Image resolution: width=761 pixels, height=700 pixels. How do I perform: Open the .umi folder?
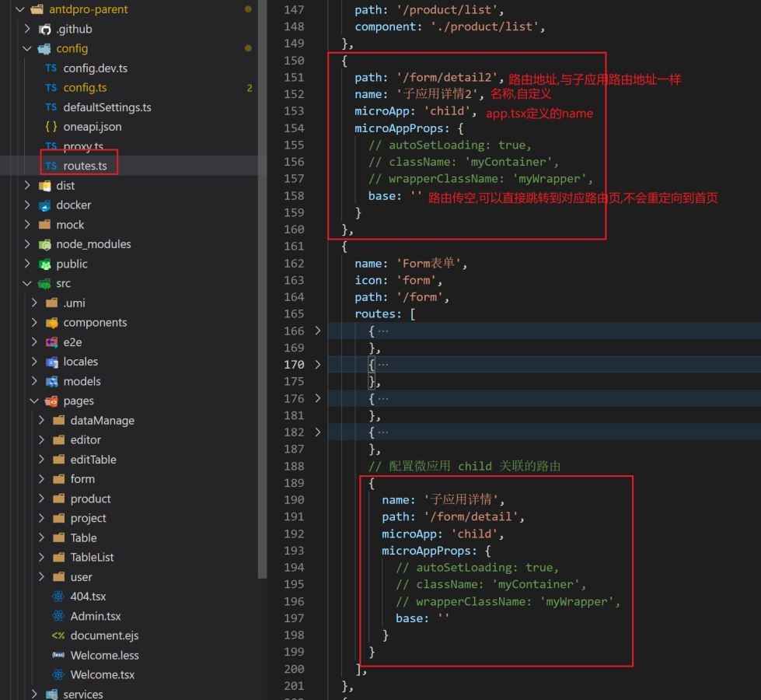pos(74,303)
